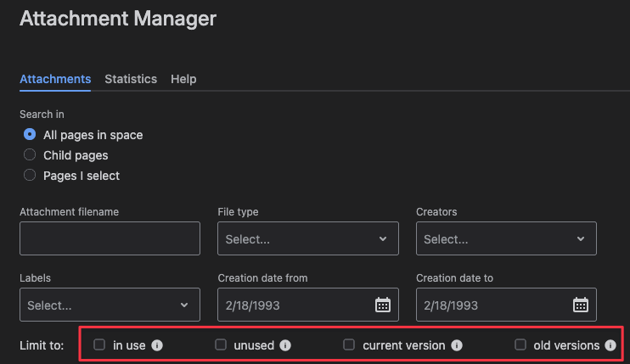
Task: Click the Limit to: label
Action: click(42, 345)
